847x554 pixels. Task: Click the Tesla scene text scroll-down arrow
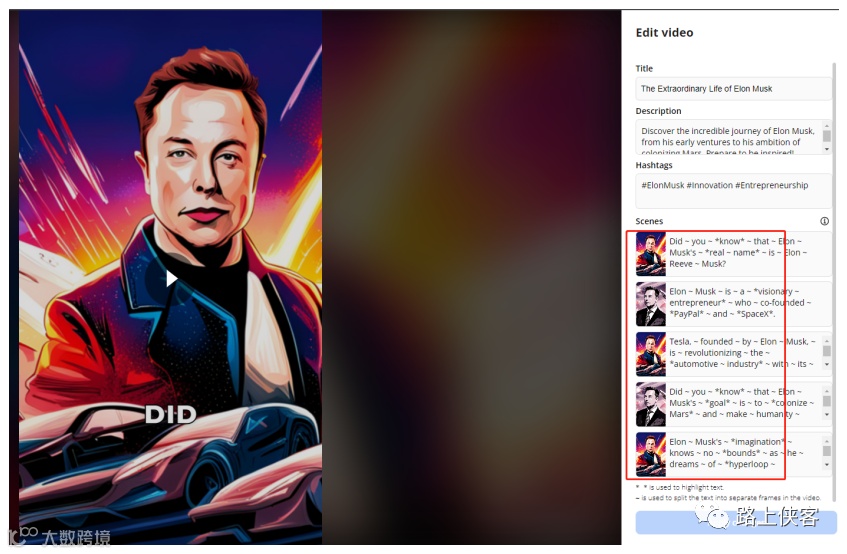coord(826,365)
